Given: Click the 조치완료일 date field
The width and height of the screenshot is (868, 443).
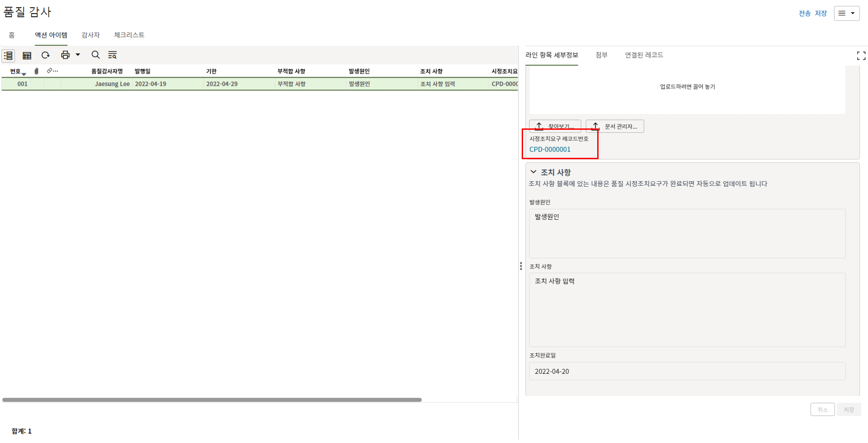Looking at the screenshot, I should tap(687, 372).
